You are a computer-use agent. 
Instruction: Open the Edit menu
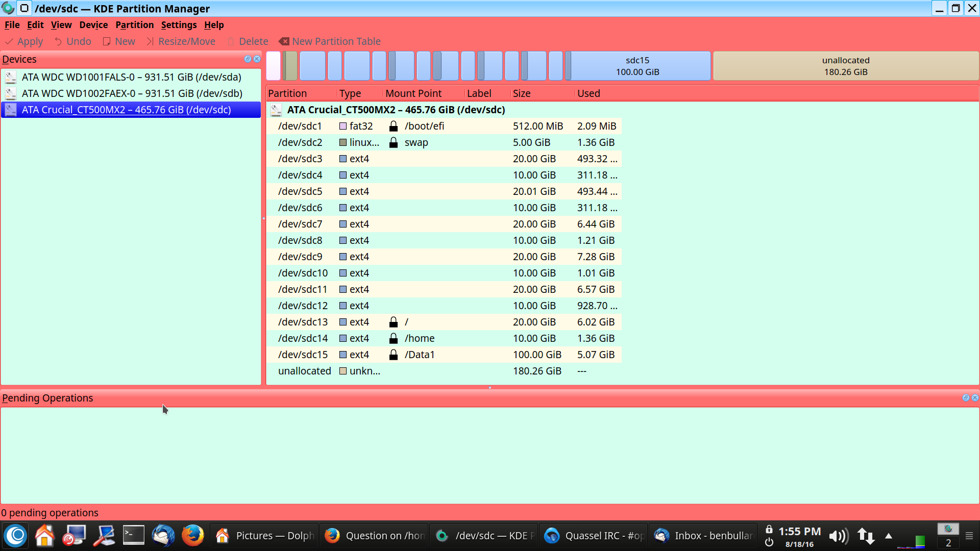tap(35, 25)
